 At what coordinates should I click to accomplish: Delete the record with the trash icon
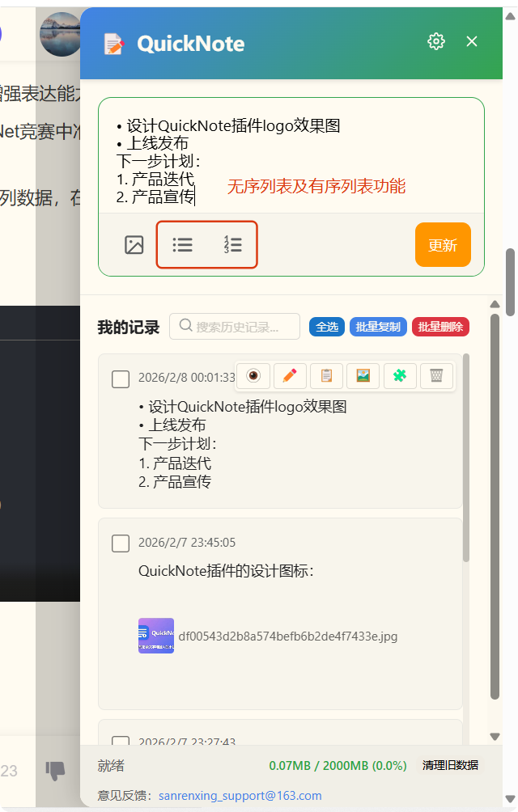436,375
